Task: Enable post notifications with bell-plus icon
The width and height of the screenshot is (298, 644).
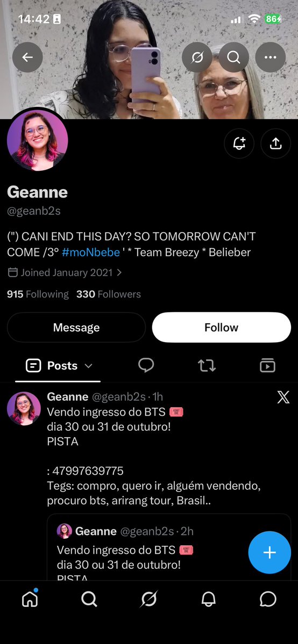Action: [239, 143]
